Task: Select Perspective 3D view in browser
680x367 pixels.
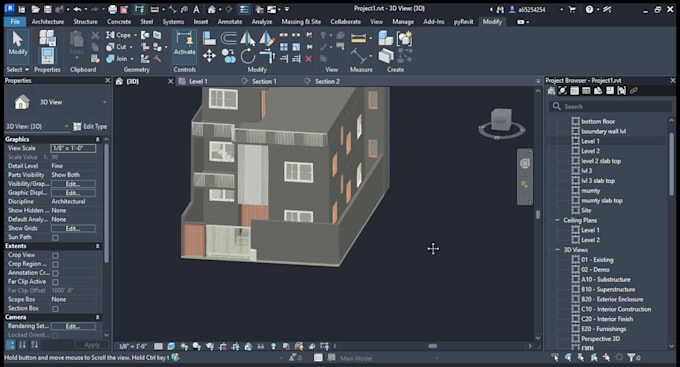Action: (x=600, y=339)
